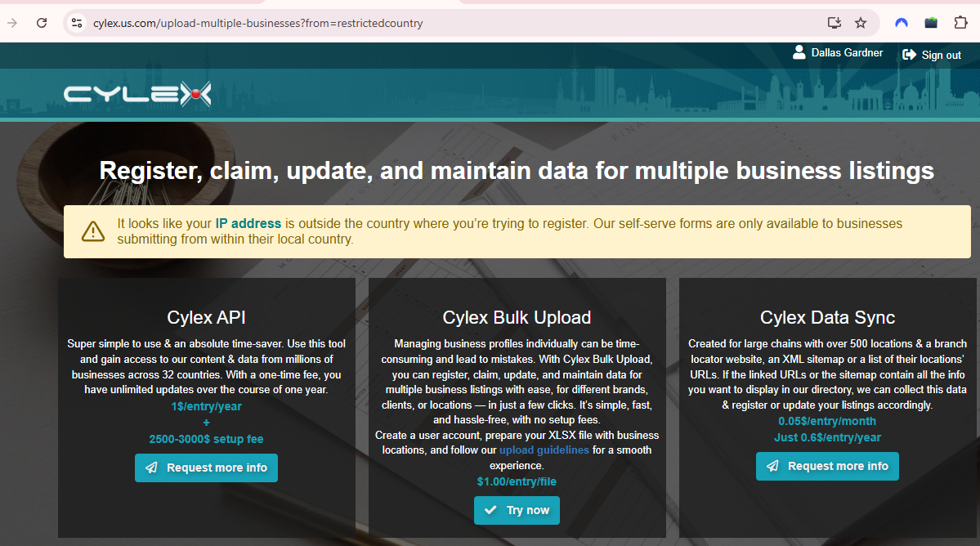The height and width of the screenshot is (546, 980).
Task: Reload the page with refresh icon
Action: [42, 23]
